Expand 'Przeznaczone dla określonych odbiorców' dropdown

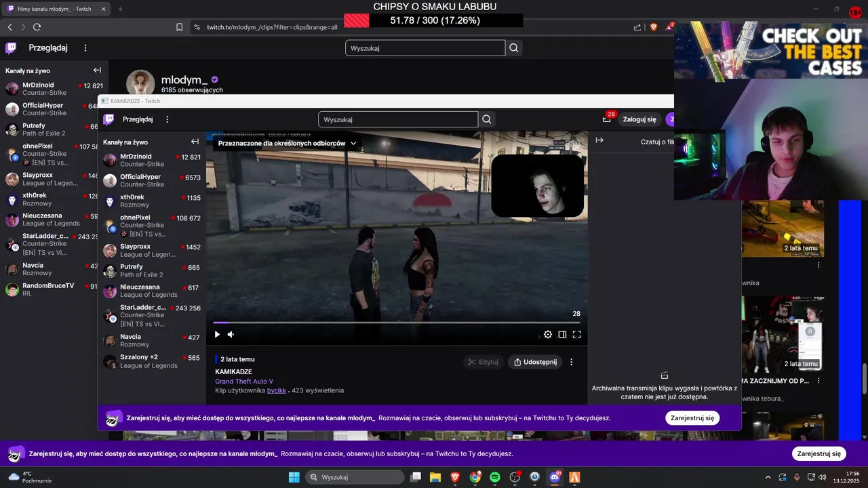coord(287,144)
